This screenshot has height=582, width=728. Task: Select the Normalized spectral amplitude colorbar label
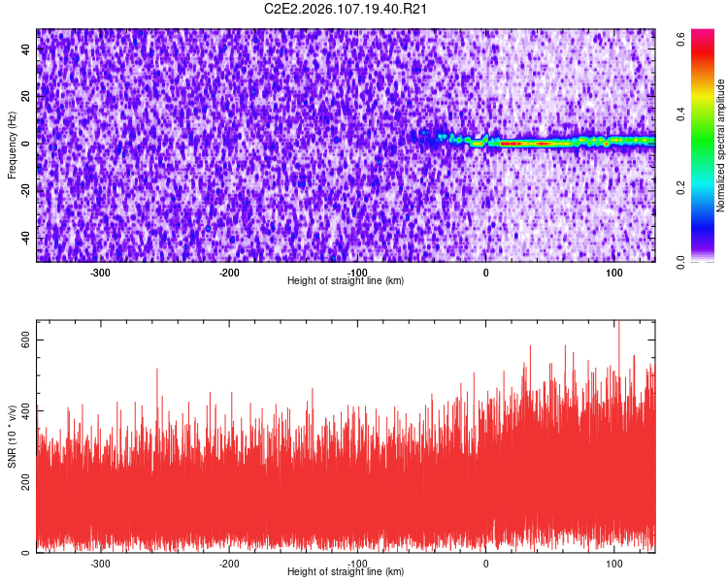point(721,145)
